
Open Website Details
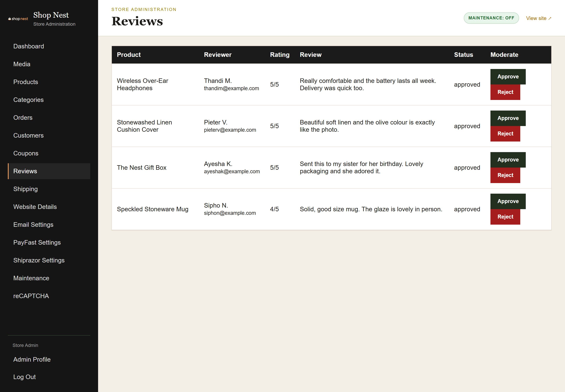(49, 207)
